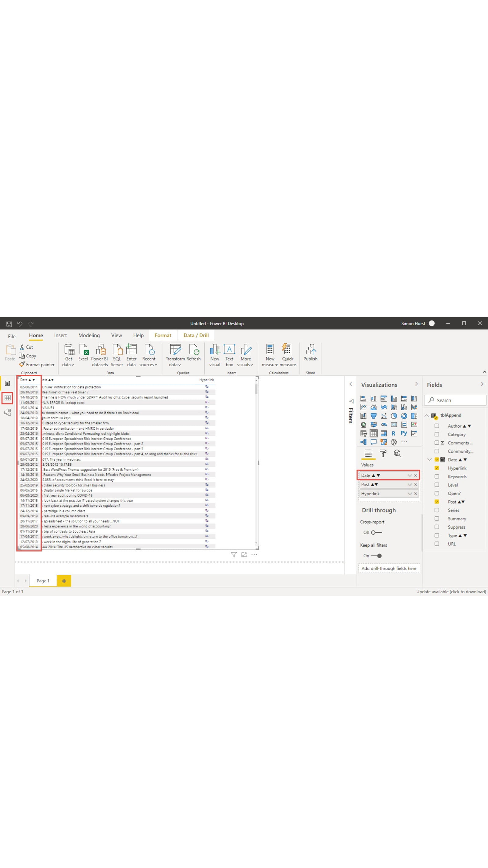Viewport: 488px width, 868px height.
Task: Open the Format paint roller tab
Action: coord(383,454)
